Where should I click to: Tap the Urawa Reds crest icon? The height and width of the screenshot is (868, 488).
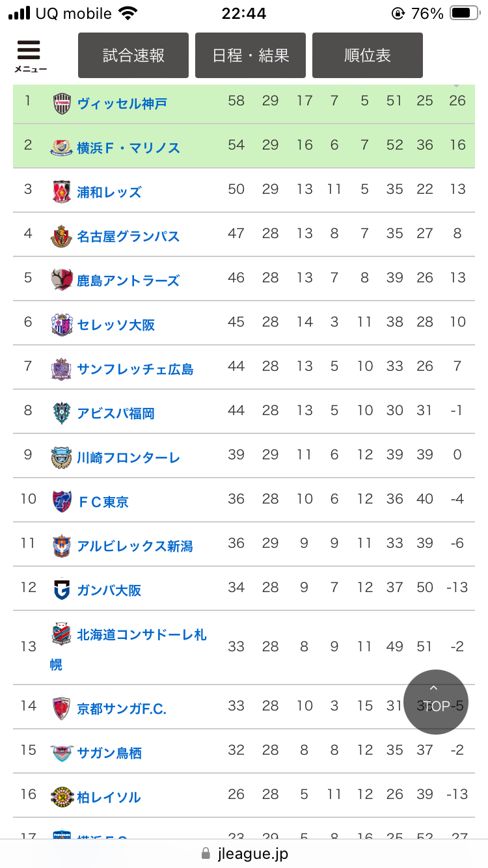62,192
